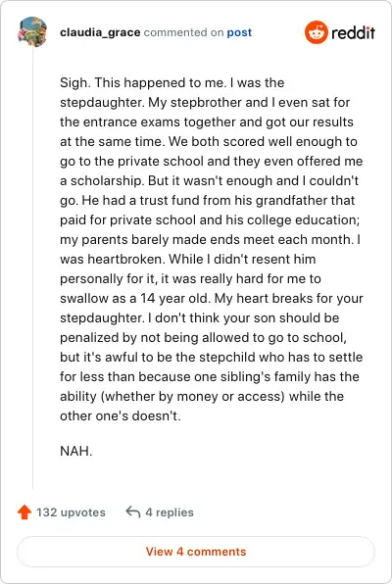
Task: Open claudia_grace's avatar image
Action: (x=32, y=32)
